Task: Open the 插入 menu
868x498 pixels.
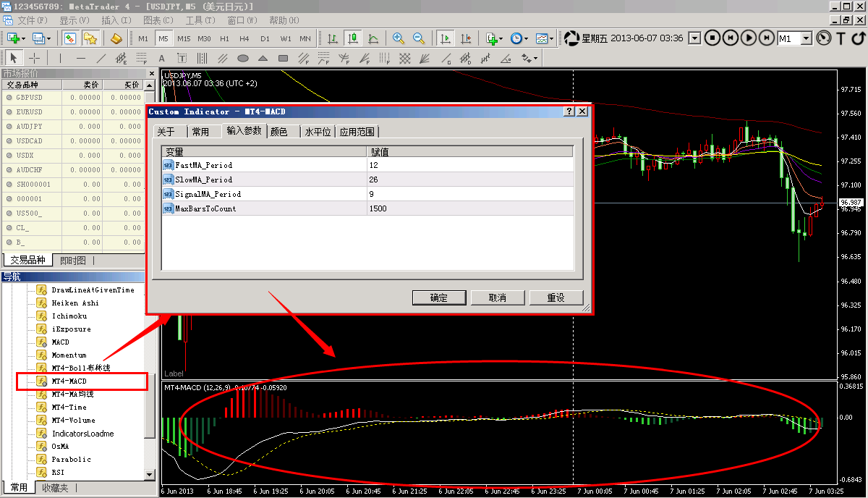Action: pos(116,20)
